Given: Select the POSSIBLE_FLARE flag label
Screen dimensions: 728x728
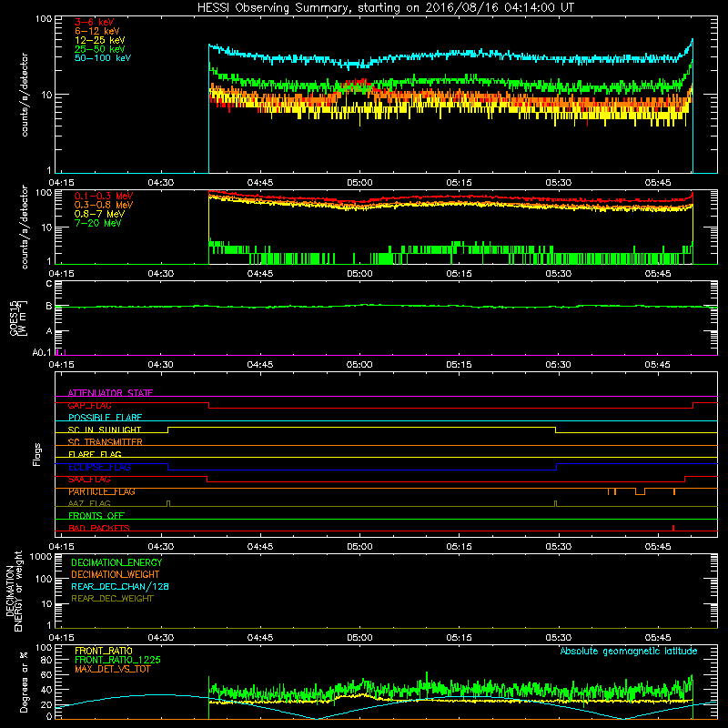Looking at the screenshot, I should 105,418.
